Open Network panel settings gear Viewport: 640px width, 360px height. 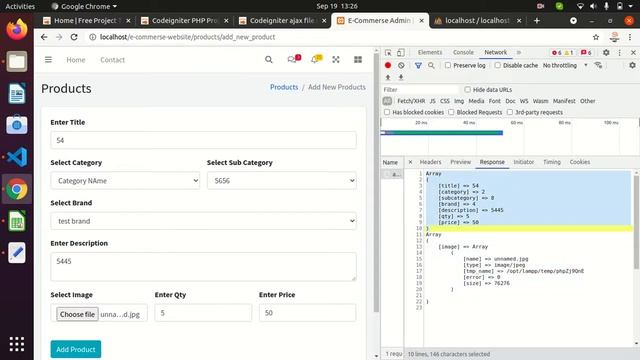click(x=632, y=65)
